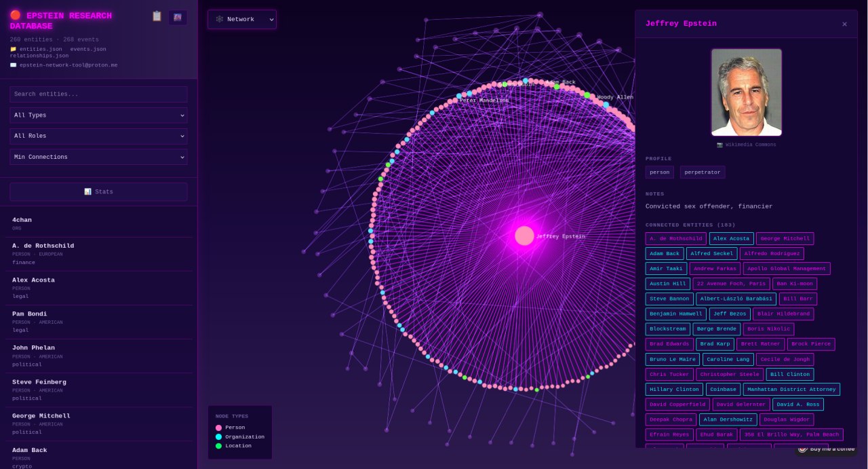The height and width of the screenshot is (469, 868).
Task: Open the events.json link
Action: click(x=88, y=49)
